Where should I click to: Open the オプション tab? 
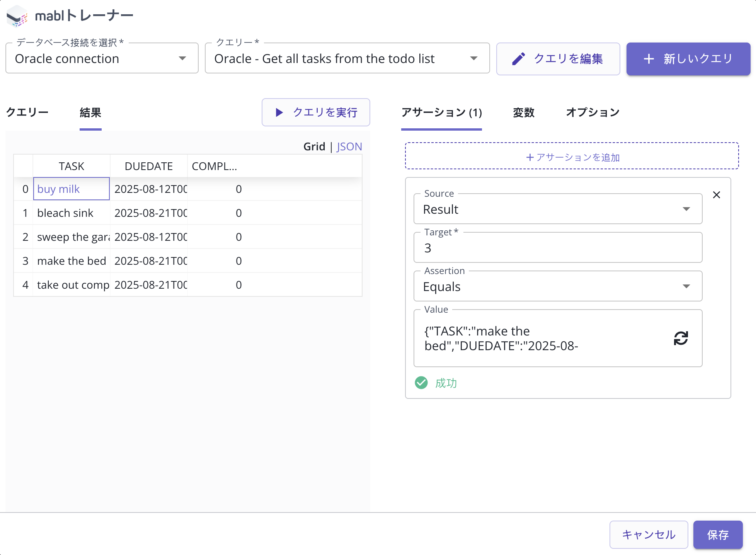coord(592,112)
